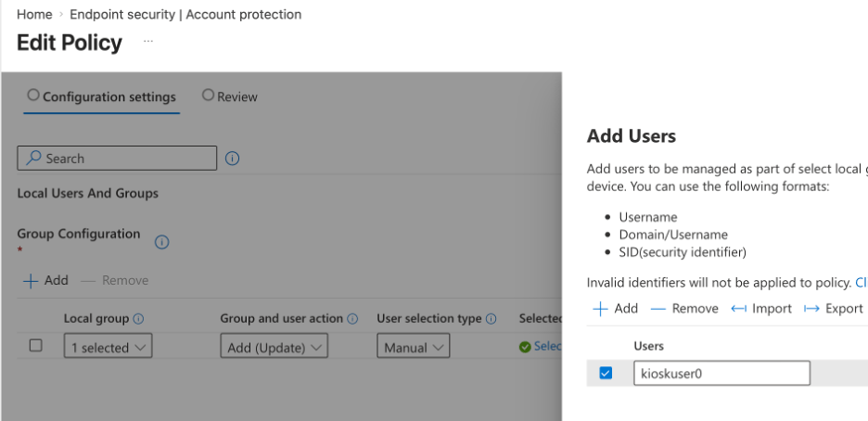Expand the Add (Update) action dropdown
This screenshot has height=421, width=868.
(x=274, y=348)
